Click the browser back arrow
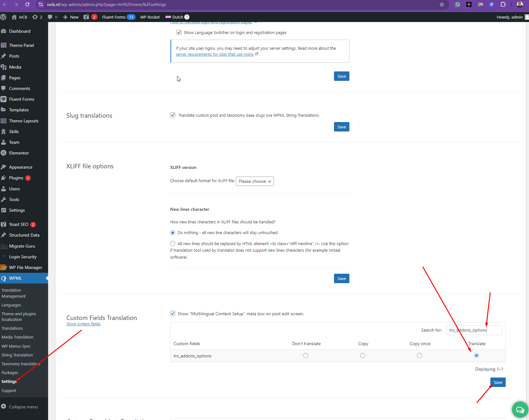529x420 pixels. pyautogui.click(x=5, y=4)
